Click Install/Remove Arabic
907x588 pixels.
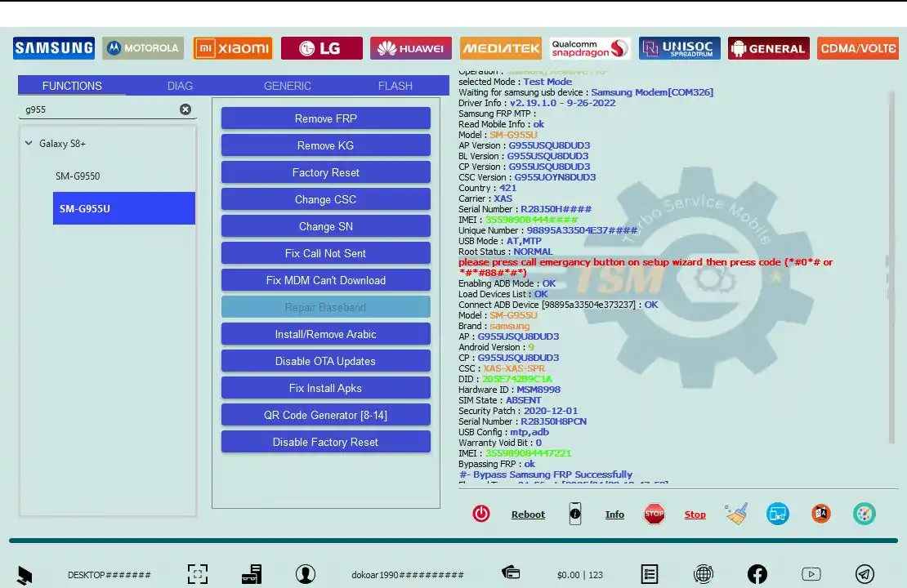pyautogui.click(x=326, y=333)
